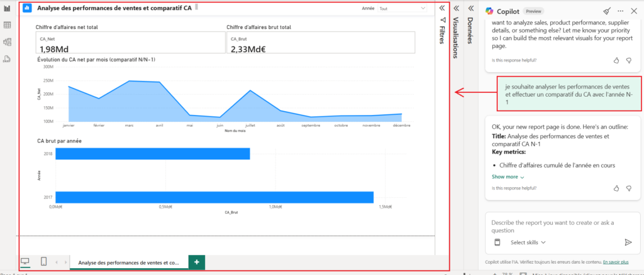
Task: Click the 1,98Md card value
Action: click(x=54, y=49)
